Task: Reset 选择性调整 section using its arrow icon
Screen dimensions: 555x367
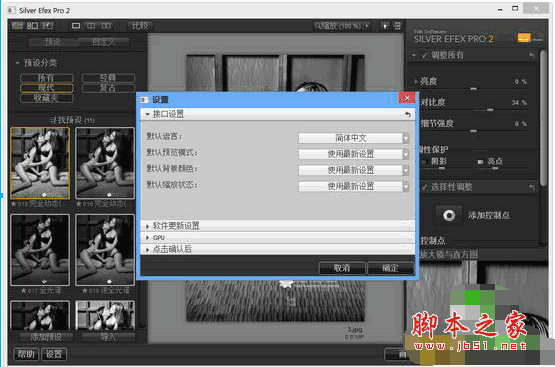Action: pos(532,187)
